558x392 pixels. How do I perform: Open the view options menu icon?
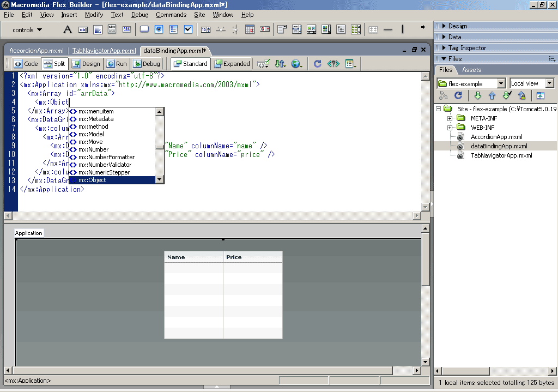click(x=351, y=64)
